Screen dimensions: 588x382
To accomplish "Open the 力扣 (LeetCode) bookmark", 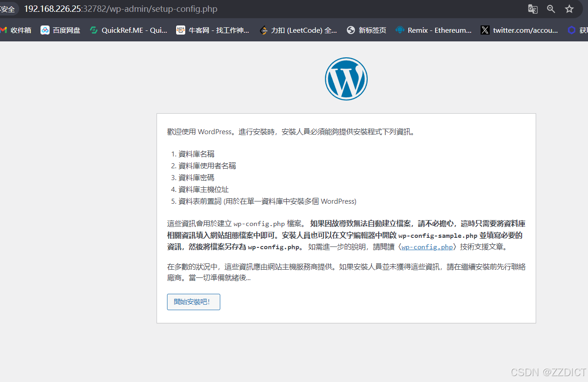I will [299, 30].
